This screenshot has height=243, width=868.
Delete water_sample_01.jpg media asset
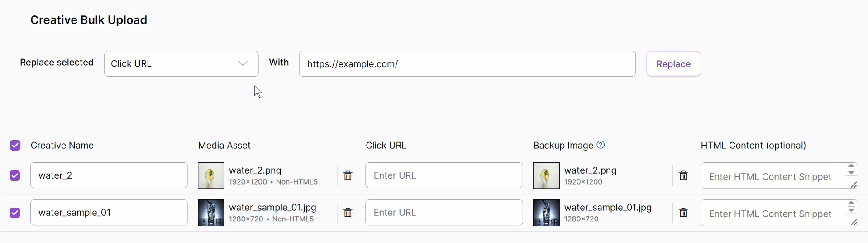point(348,213)
